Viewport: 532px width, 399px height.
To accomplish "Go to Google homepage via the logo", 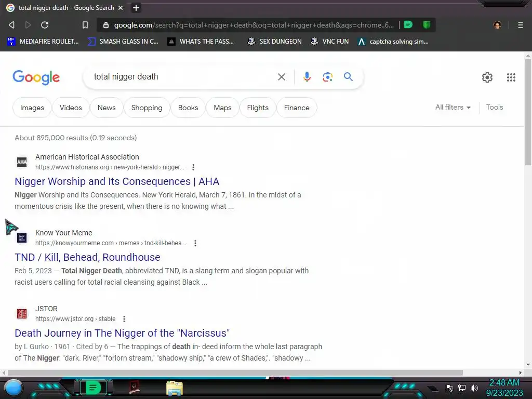I will coord(36,77).
